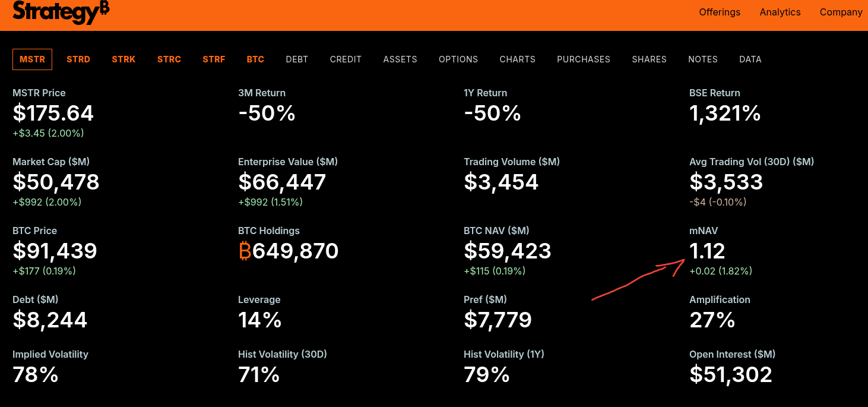Open the DATA tab
The width and height of the screenshot is (868, 407).
click(x=750, y=59)
